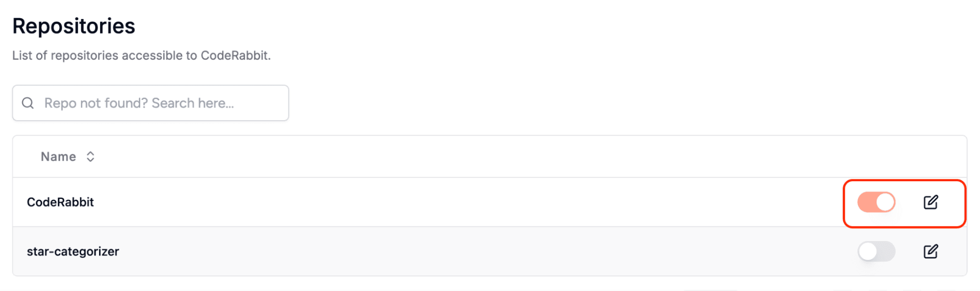
Task: Click the pencil icon in the CodeRabbit row
Action: [x=930, y=202]
